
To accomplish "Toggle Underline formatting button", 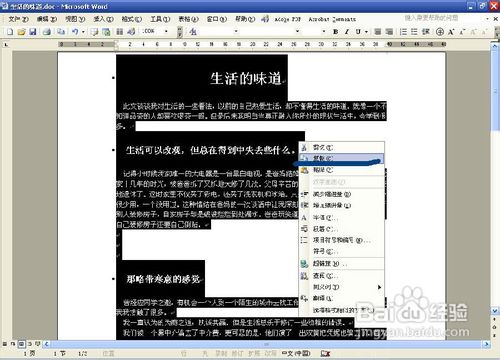I will (358, 32).
